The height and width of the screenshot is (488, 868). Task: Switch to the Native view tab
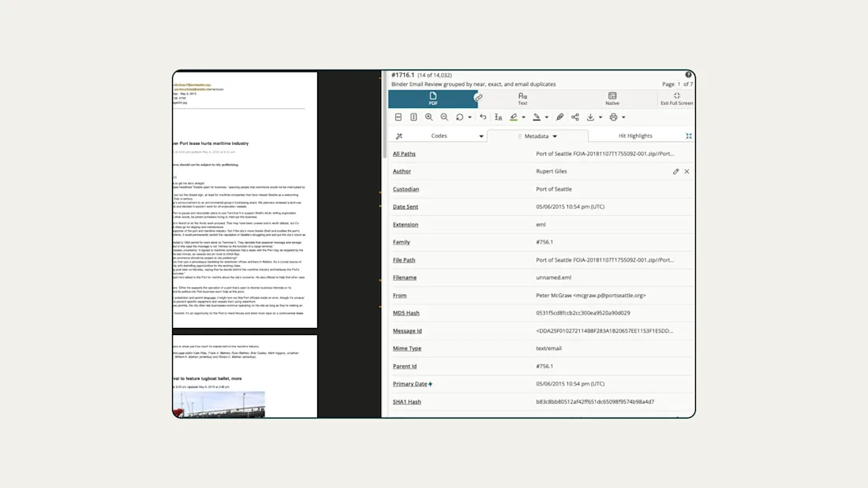click(612, 99)
